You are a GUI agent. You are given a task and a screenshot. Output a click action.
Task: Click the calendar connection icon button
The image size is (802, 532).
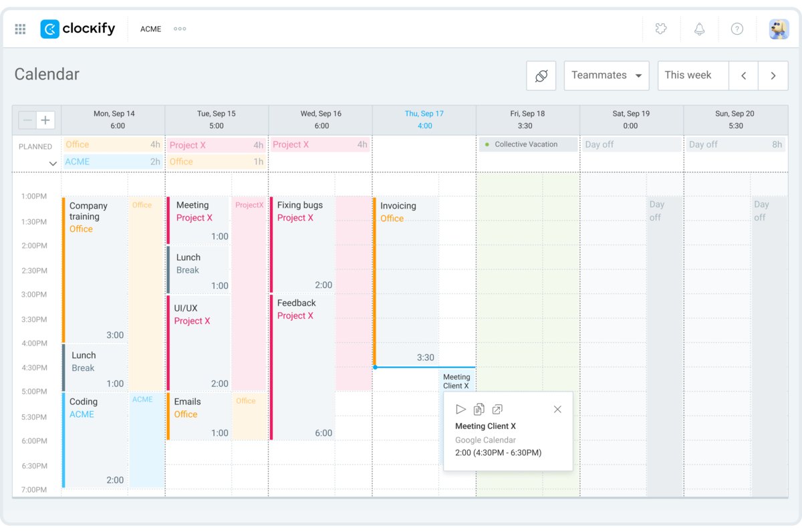tap(541, 76)
